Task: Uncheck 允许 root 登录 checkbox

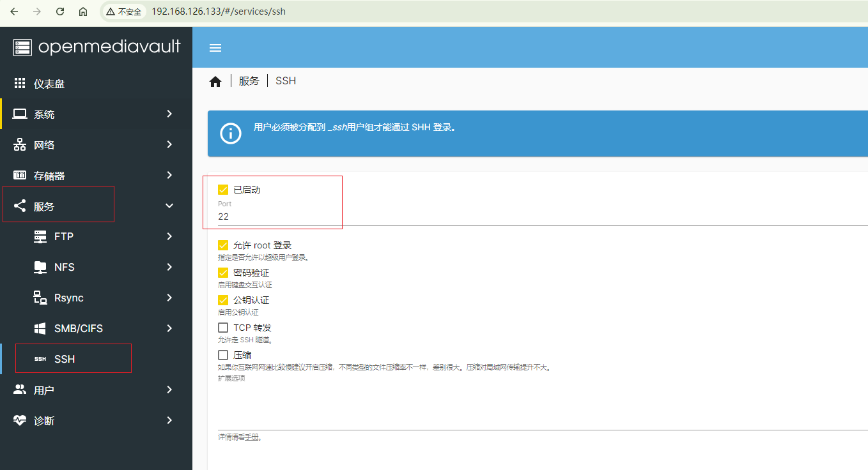Action: point(223,245)
